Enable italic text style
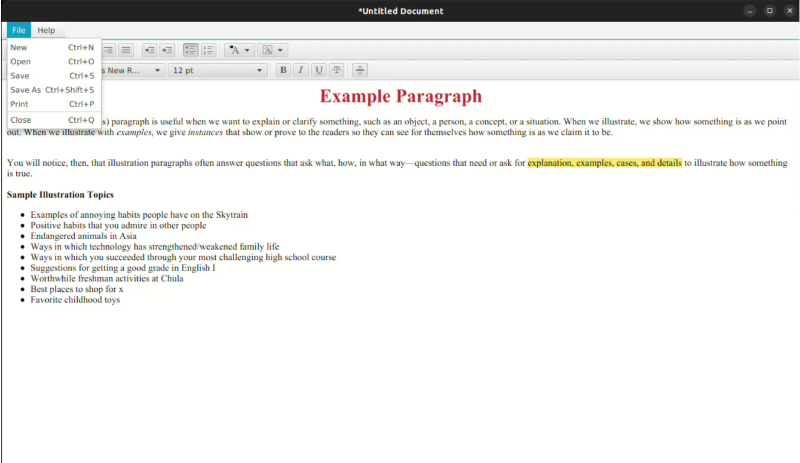 pyautogui.click(x=301, y=70)
